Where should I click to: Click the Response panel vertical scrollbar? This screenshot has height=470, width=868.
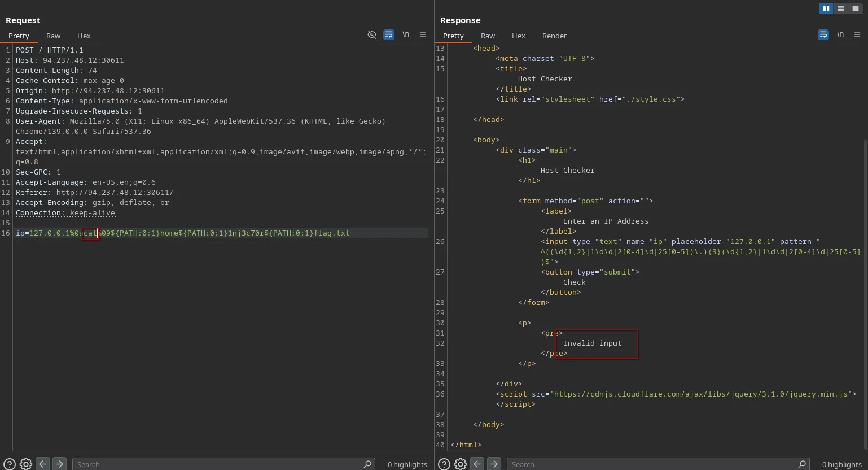865,293
